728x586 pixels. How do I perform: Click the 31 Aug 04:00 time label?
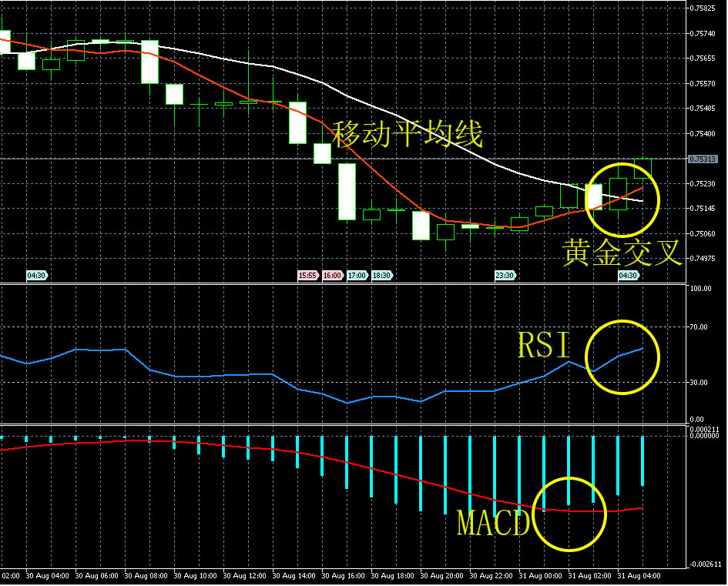[x=639, y=576]
